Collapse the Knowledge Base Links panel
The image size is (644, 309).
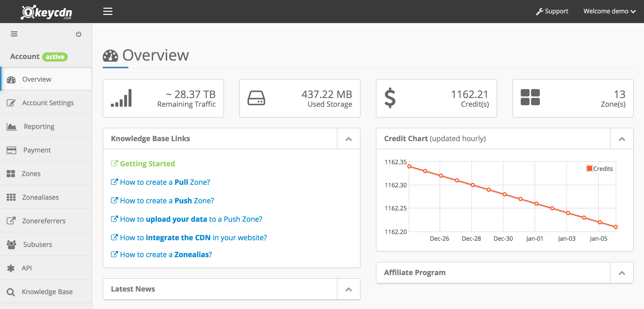(x=348, y=139)
